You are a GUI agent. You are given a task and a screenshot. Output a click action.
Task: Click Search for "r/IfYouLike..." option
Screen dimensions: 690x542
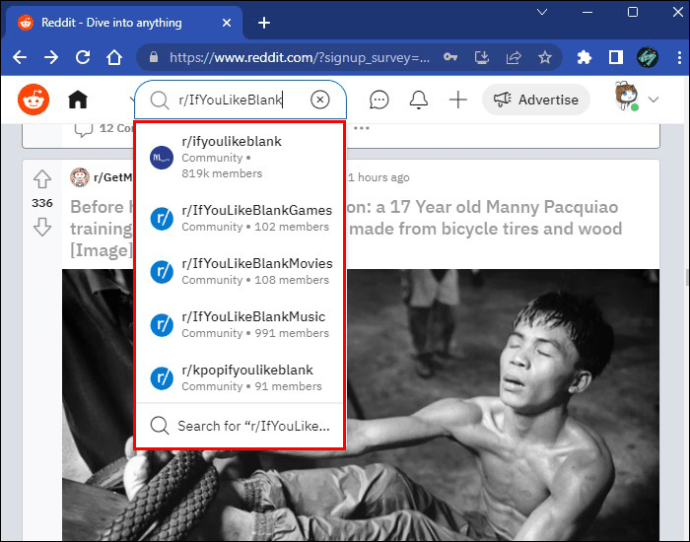(x=253, y=426)
